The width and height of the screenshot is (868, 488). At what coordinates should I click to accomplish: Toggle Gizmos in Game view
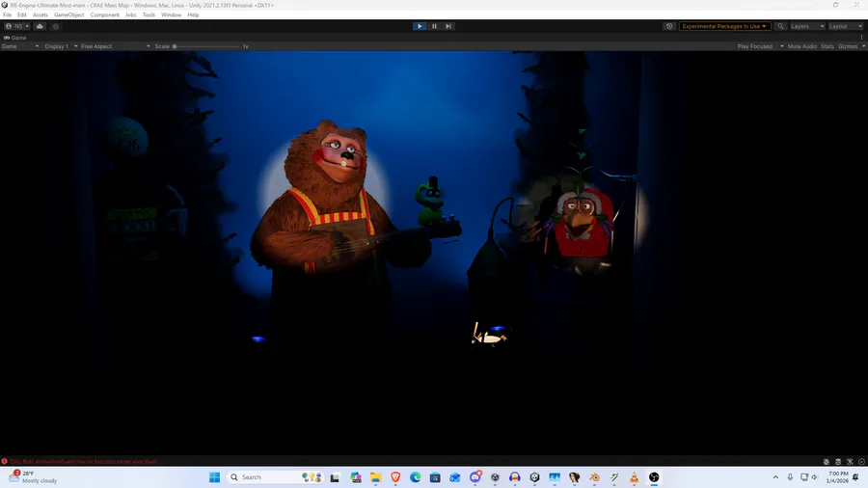[x=848, y=46]
